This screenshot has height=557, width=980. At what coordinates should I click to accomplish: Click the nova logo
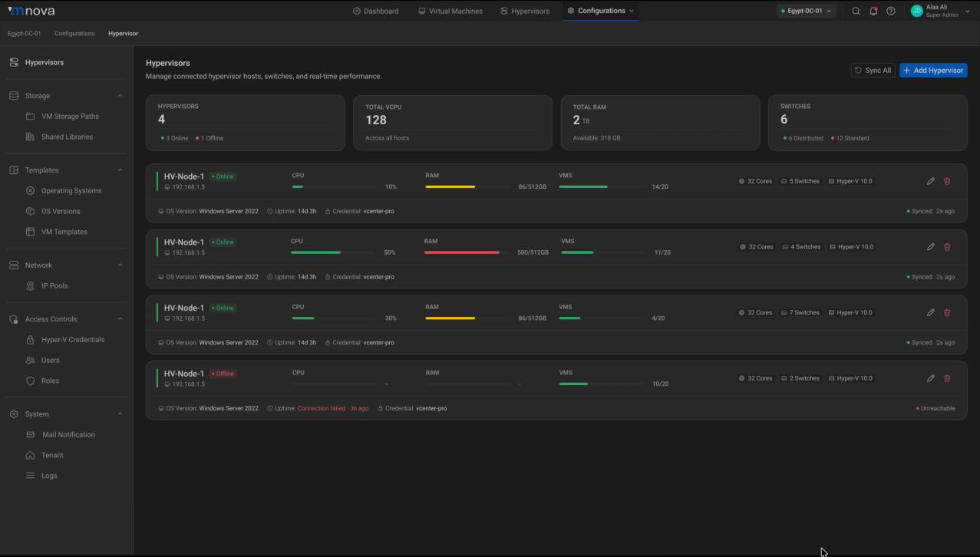[x=31, y=11]
